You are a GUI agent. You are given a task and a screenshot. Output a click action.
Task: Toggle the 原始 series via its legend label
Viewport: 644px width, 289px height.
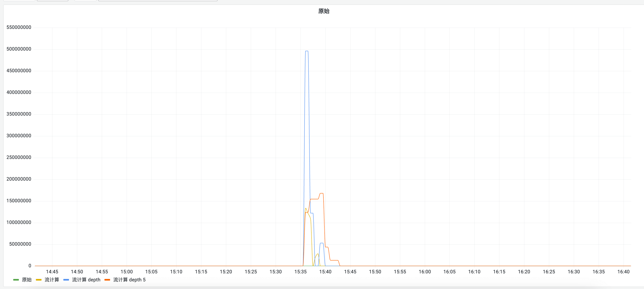[x=27, y=280]
